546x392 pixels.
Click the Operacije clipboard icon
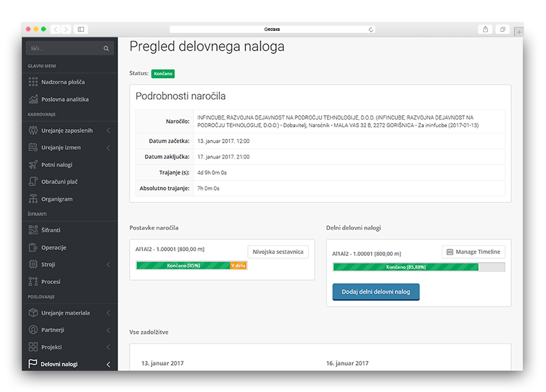(33, 247)
